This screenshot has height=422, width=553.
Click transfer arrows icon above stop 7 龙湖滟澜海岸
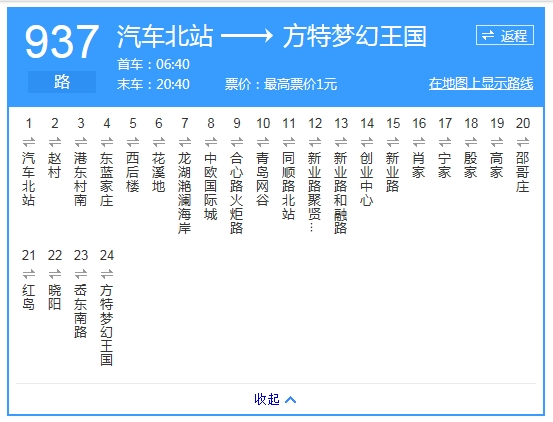pos(185,142)
